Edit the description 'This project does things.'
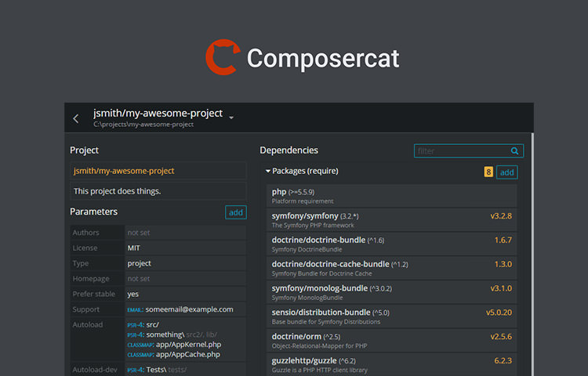Viewport: 588px width, 376px height. (x=158, y=191)
